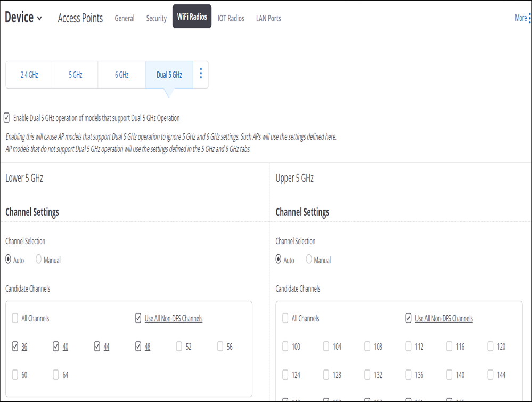Select Auto channel selection for Lower 5 GHz
Viewport: 532px width, 402px height.
(x=8, y=259)
